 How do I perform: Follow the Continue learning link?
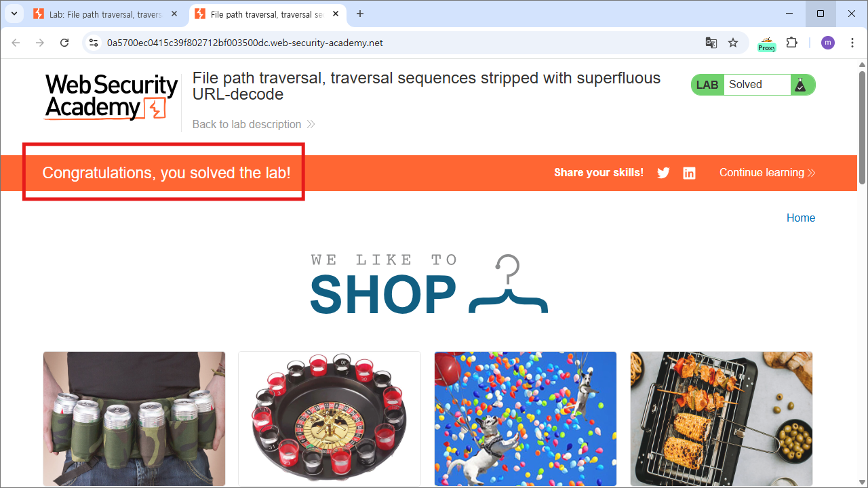767,173
